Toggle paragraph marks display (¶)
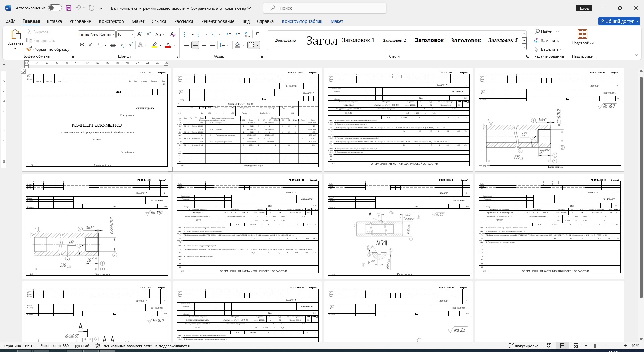This screenshot has width=644, height=352. (257, 34)
